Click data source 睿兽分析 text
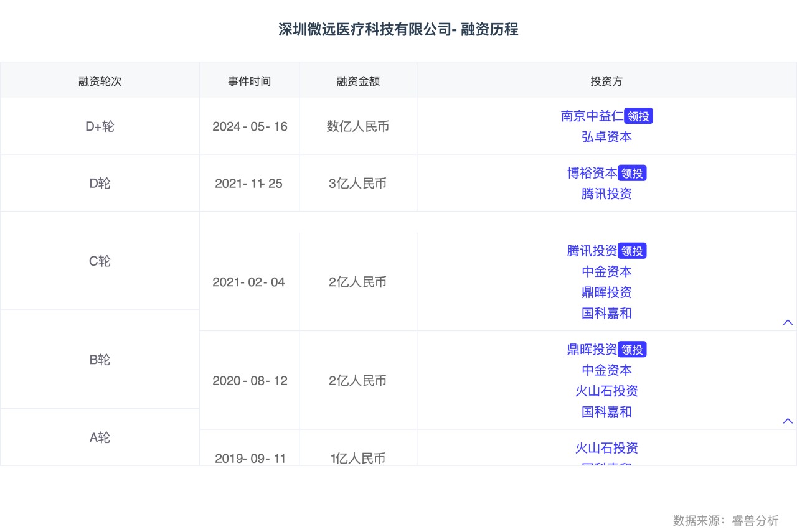 click(x=755, y=520)
